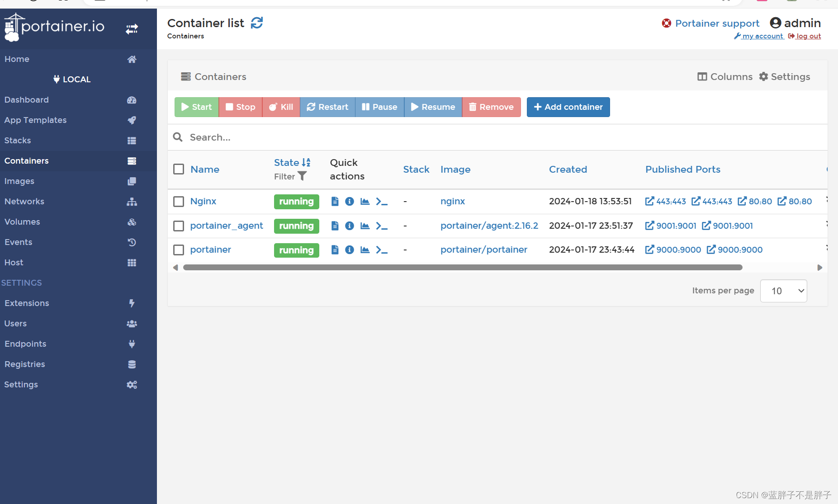Image resolution: width=838 pixels, height=504 pixels.
Task: Click the Restart button
Action: (328, 107)
